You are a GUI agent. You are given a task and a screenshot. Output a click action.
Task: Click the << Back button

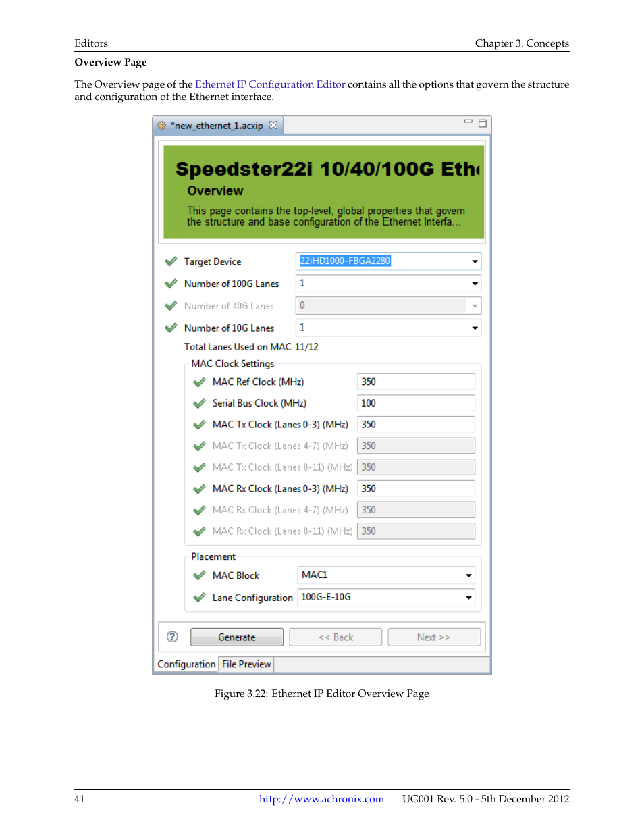(336, 637)
